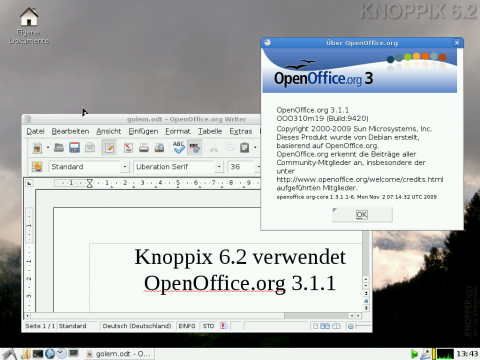Click the ruler tab stop type button
This screenshot has width=480, height=360.
click(x=30, y=183)
